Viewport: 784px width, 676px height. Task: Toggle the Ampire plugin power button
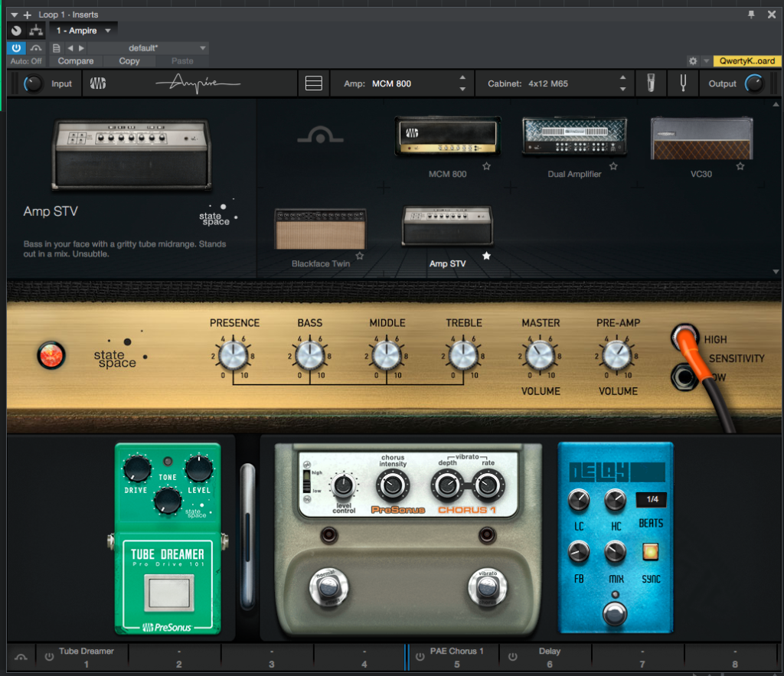[x=16, y=48]
